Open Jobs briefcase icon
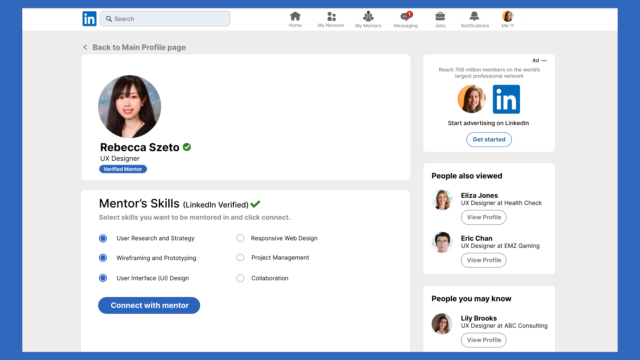The width and height of the screenshot is (640, 360). (x=440, y=16)
